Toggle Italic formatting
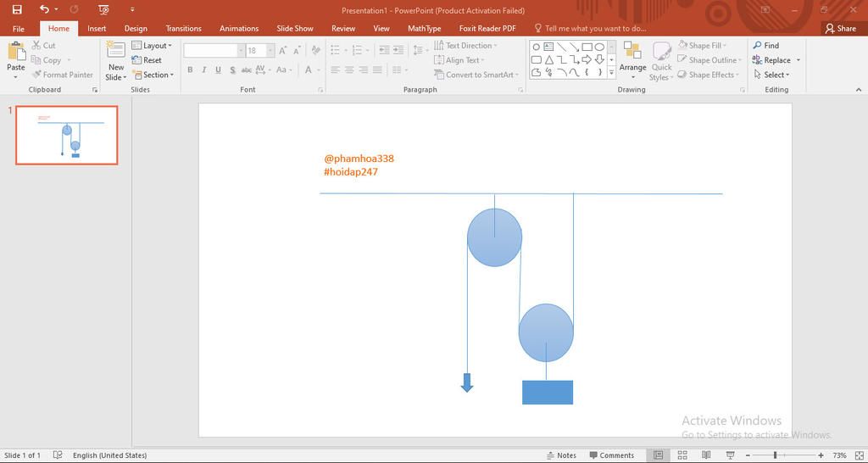Viewport: 868px width, 463px height. pos(203,70)
